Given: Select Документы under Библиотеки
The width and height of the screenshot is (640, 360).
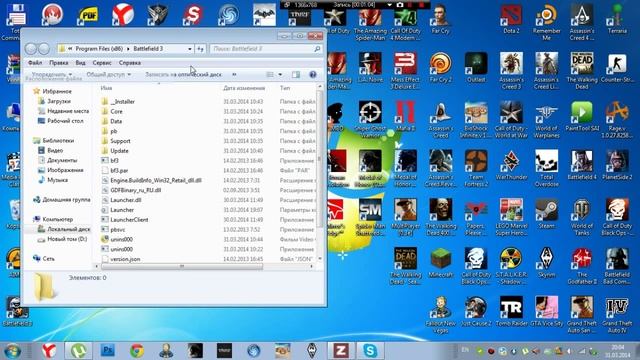Looking at the screenshot, I should [x=62, y=160].
